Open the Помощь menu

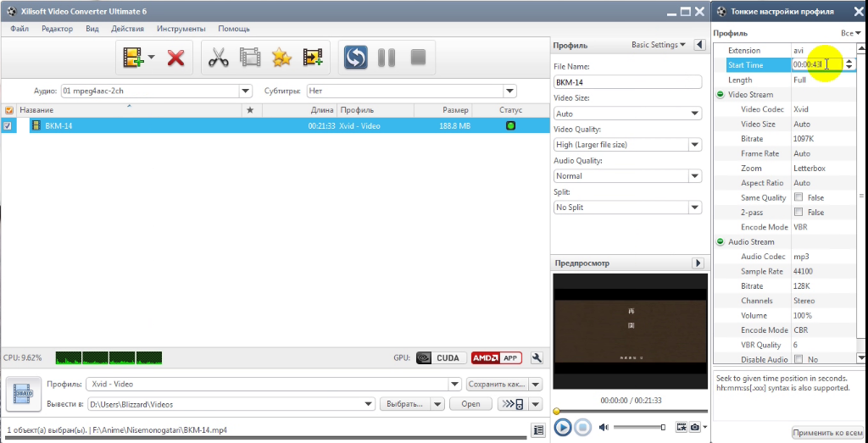pos(234,29)
